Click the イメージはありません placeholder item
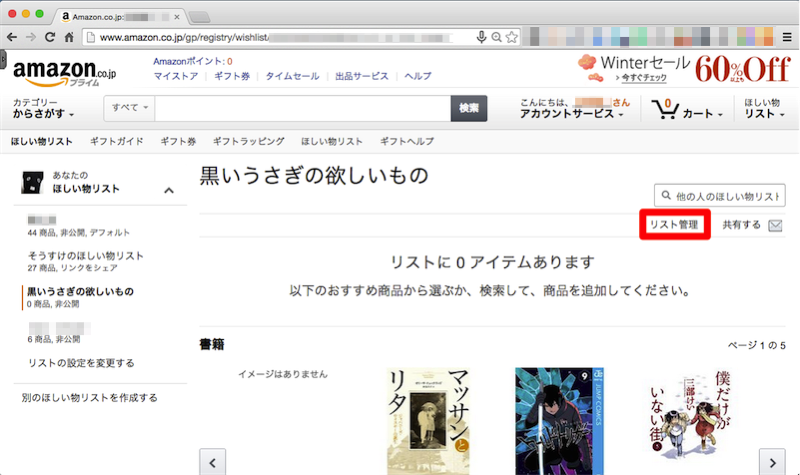The width and height of the screenshot is (800, 475). (283, 374)
